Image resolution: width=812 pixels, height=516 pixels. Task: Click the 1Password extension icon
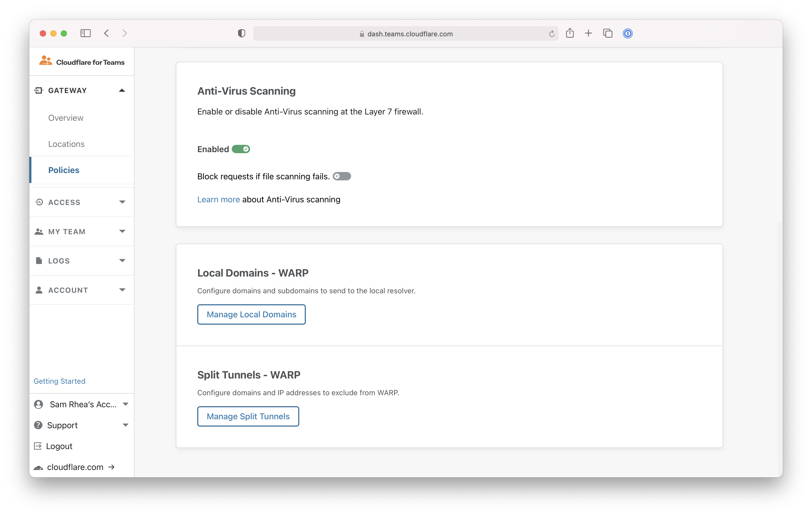tap(628, 33)
